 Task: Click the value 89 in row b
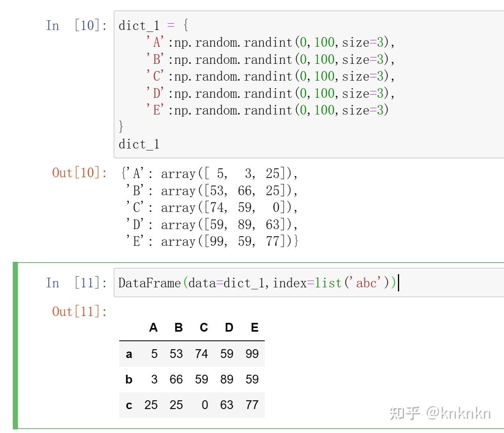(226, 379)
